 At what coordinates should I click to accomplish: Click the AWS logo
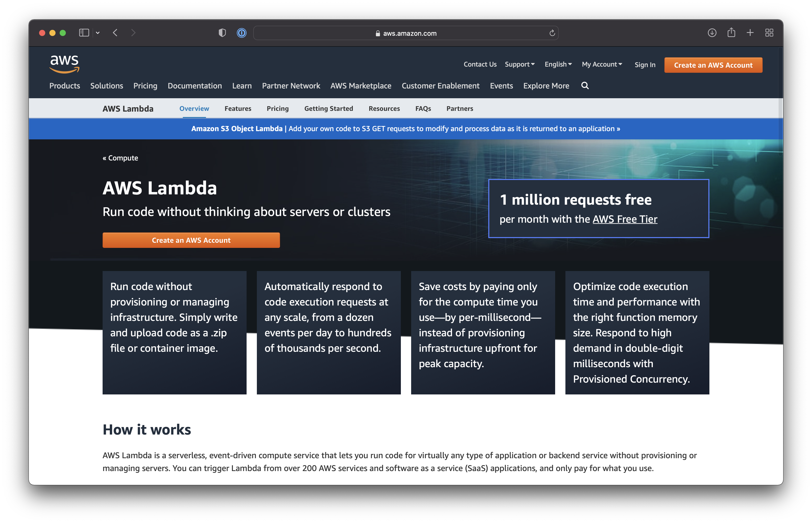[x=64, y=64]
